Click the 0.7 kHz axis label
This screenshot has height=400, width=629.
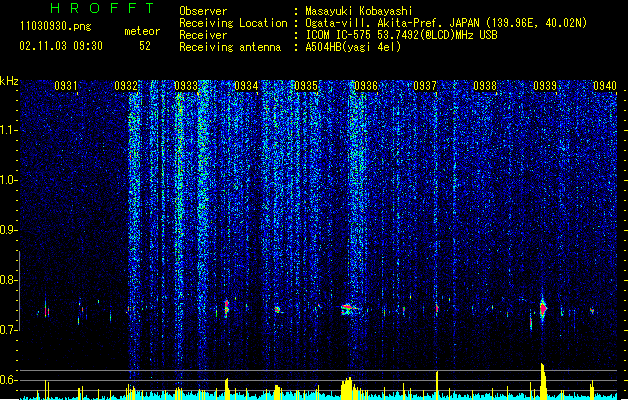click(x=9, y=330)
